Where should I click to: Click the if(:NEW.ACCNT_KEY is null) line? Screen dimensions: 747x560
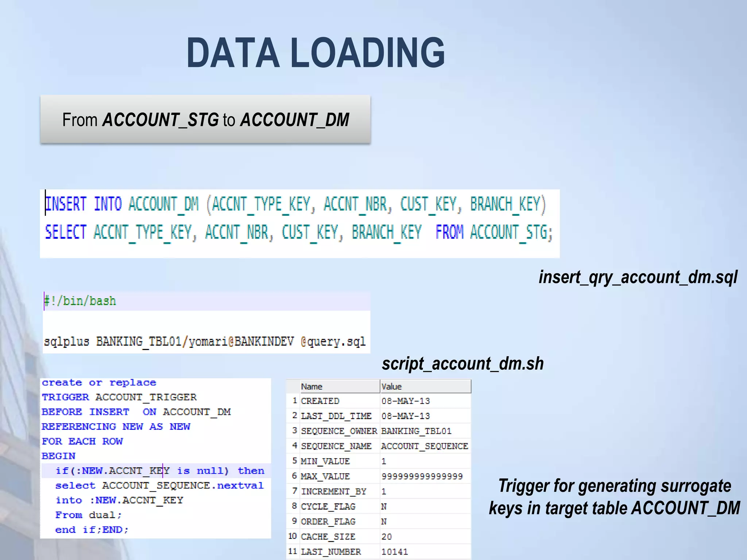[160, 471]
